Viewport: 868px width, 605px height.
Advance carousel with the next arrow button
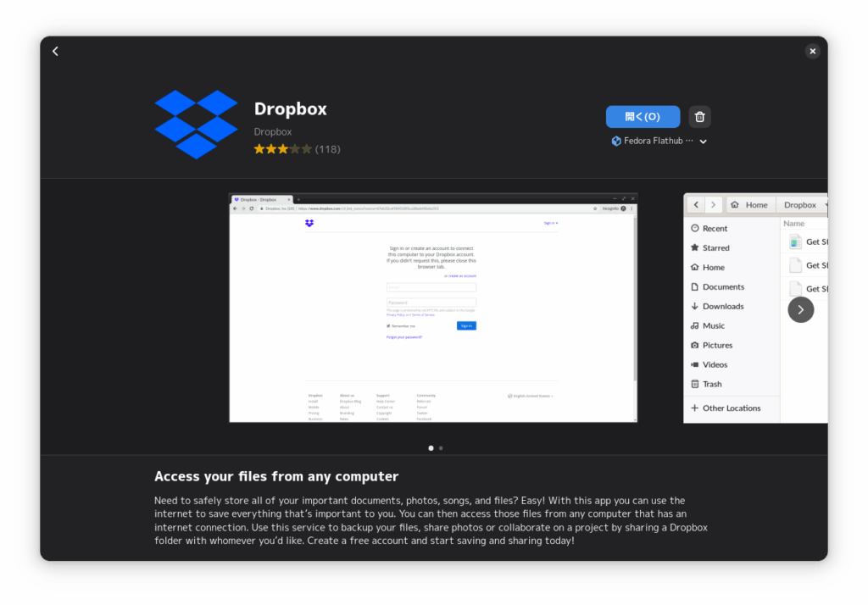[800, 310]
